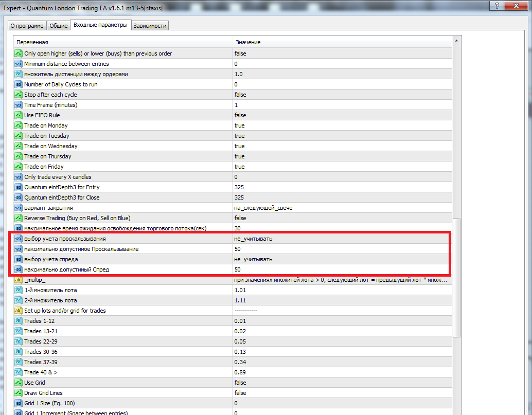The image size is (532, 415).
Task: Select the Trades 37-39 row label
Action: tap(41, 362)
